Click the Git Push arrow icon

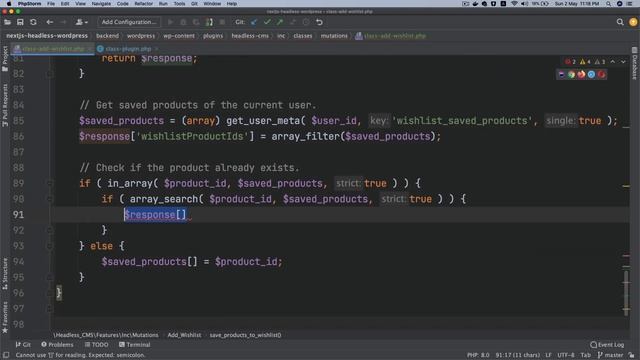[x=280, y=22]
